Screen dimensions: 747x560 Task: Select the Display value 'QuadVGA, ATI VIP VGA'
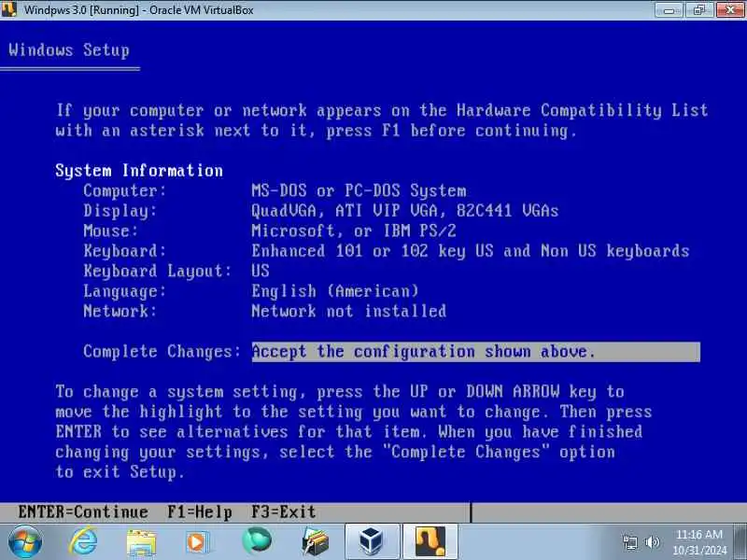point(405,211)
